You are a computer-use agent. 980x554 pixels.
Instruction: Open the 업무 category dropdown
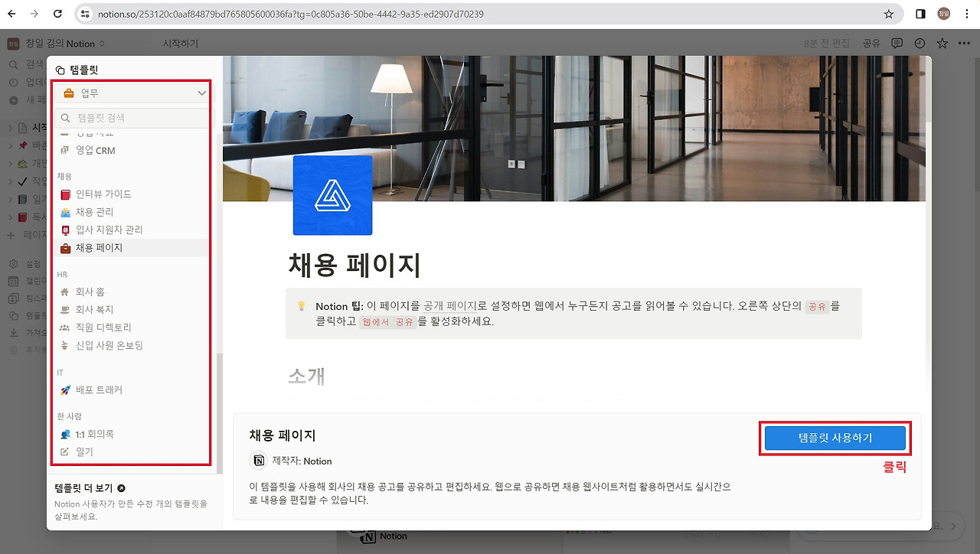pos(134,93)
